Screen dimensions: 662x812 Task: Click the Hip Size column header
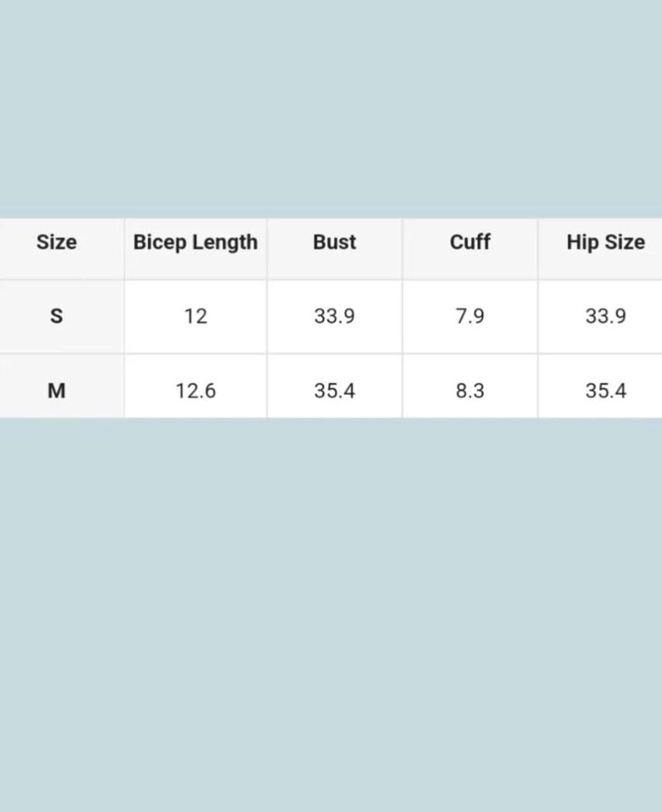pos(606,242)
